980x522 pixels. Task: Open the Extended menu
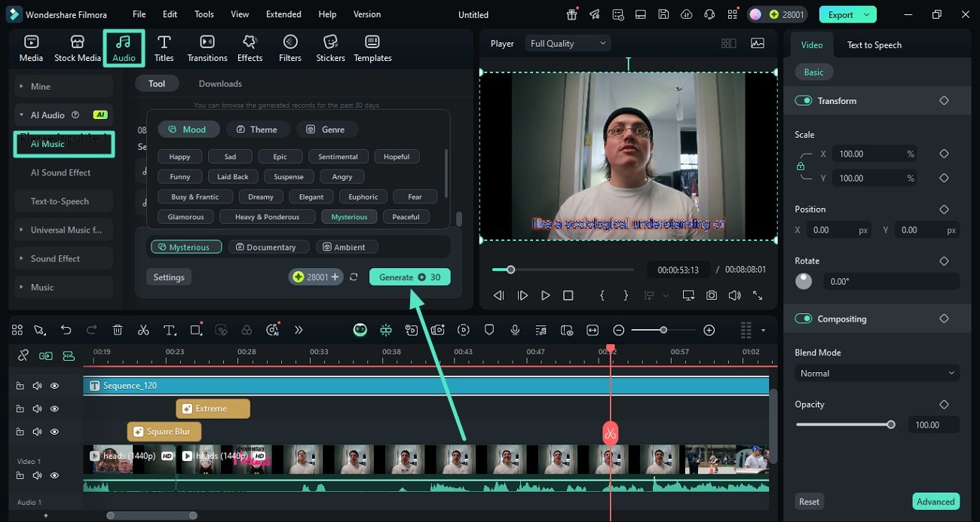pyautogui.click(x=283, y=14)
